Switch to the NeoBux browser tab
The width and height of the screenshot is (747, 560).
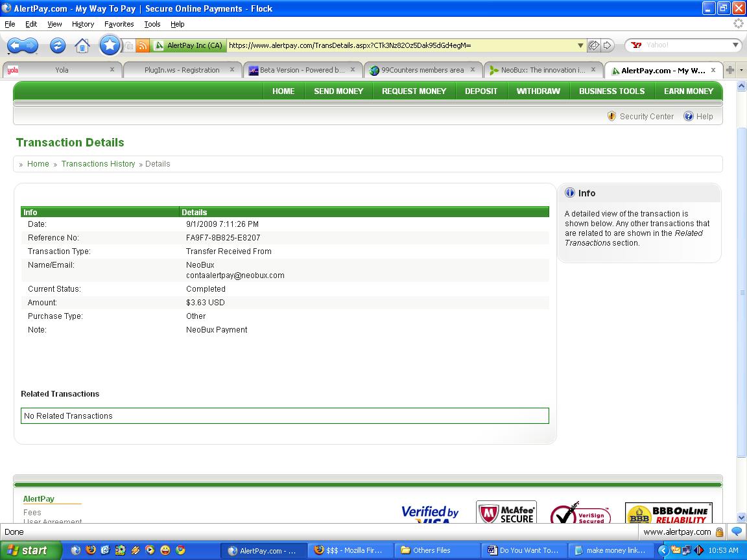[540, 69]
